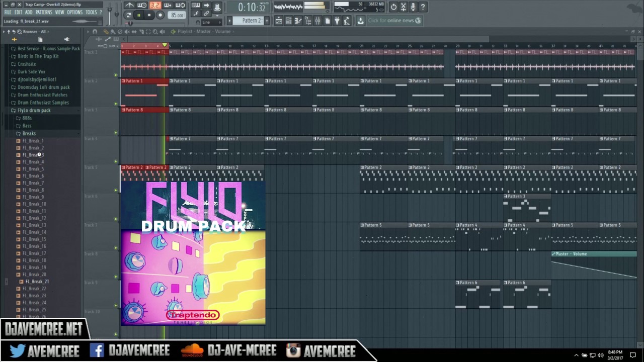Click the microphone recording icon
Viewport: 644px width, 362px height.
coord(413,7)
